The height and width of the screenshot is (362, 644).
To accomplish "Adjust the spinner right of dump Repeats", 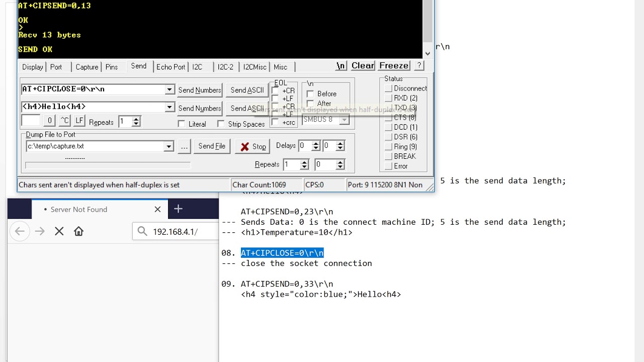I will click(x=340, y=164).
